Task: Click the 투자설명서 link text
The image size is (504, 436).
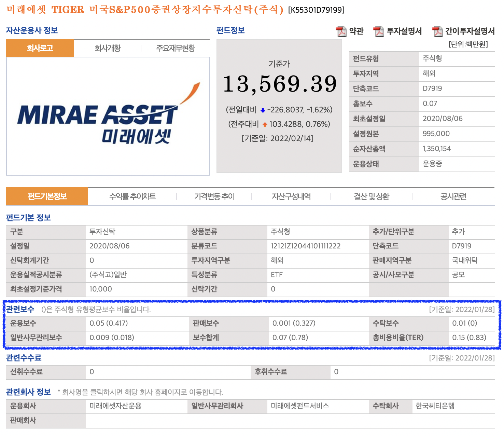Action: 404,31
